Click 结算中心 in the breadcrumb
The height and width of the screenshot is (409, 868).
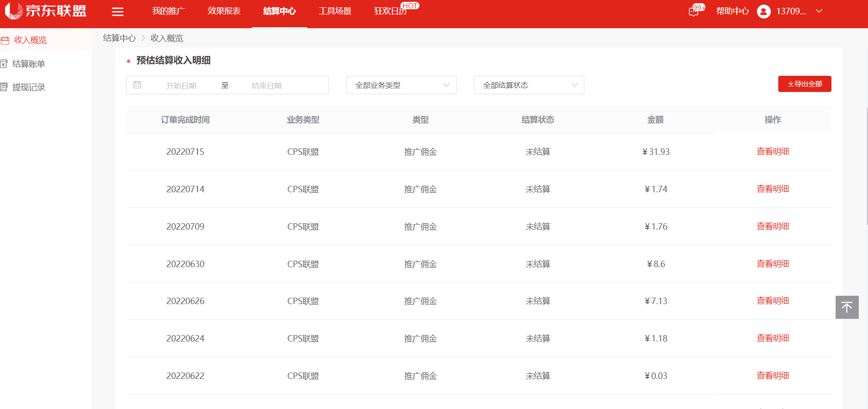click(x=119, y=38)
